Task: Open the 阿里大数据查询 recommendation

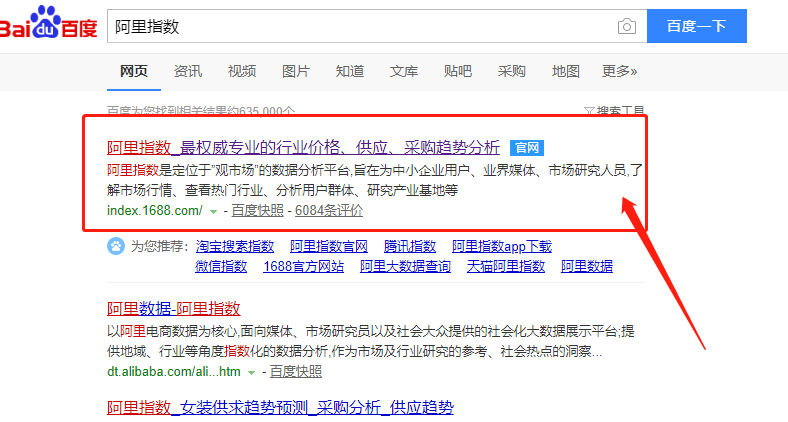Action: [405, 266]
